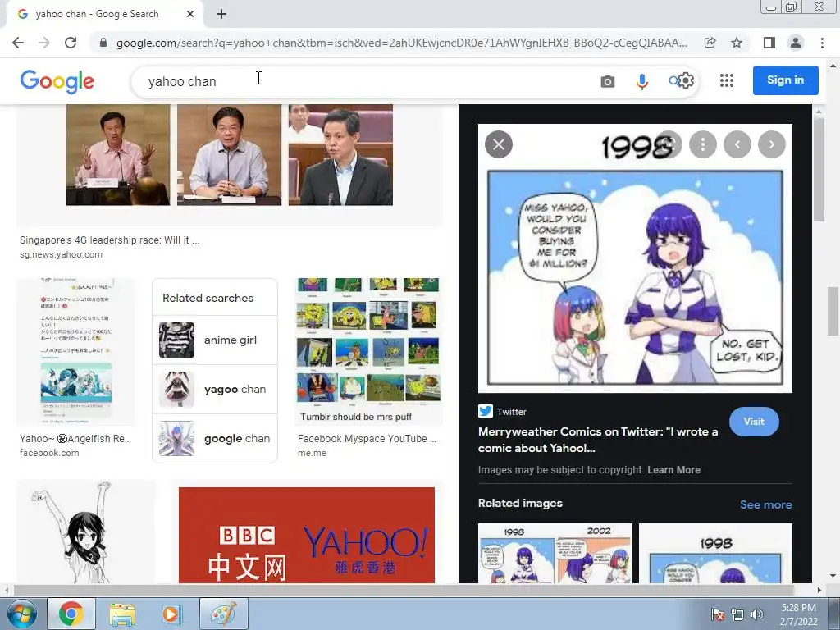This screenshot has height=630, width=840.
Task: Go forward with the browser arrow
Action: [44, 43]
